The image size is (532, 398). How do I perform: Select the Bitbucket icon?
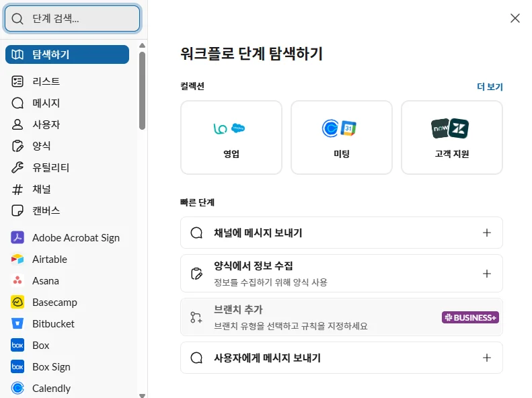pyautogui.click(x=18, y=323)
